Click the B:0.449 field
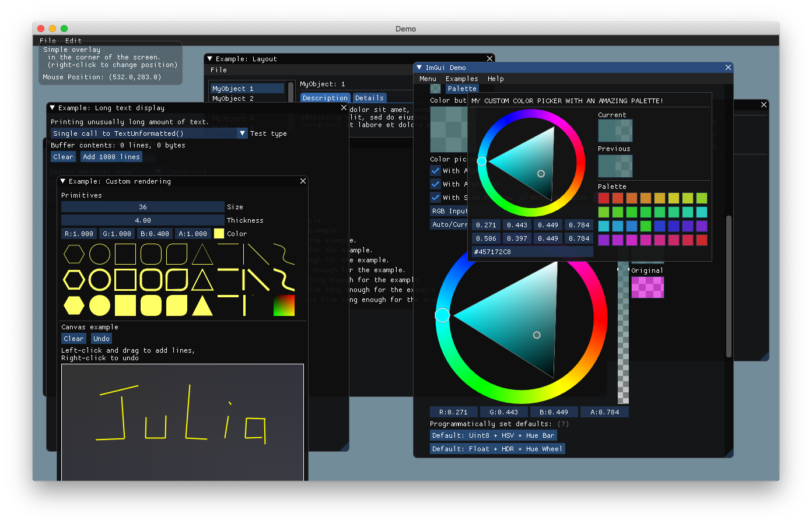The height and width of the screenshot is (524, 812). (x=554, y=412)
